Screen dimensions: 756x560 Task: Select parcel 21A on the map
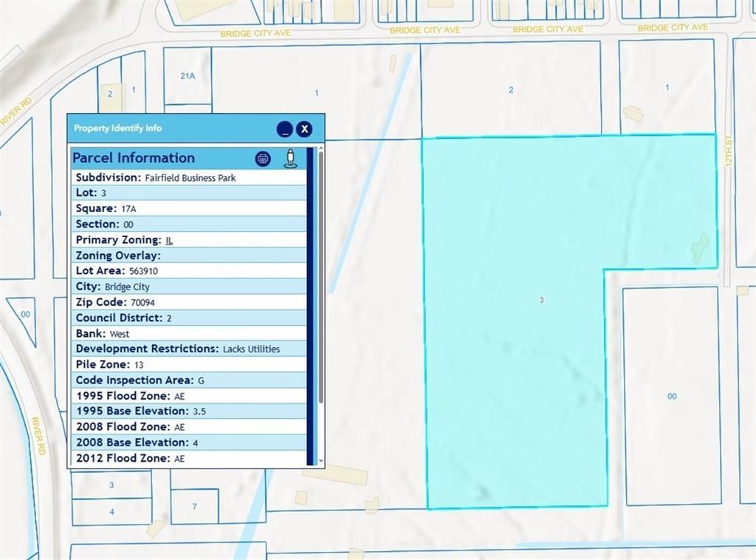(x=187, y=78)
